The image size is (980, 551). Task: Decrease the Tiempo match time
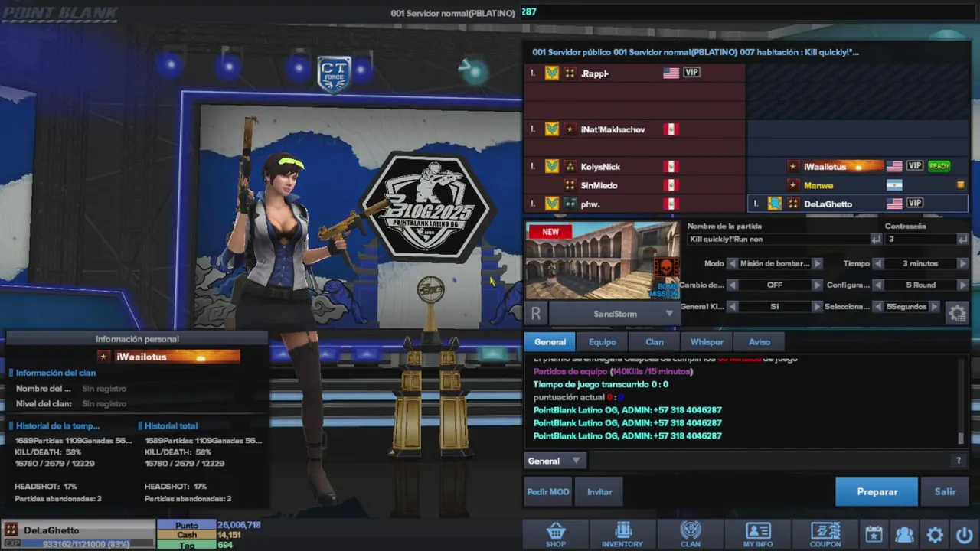click(x=878, y=263)
